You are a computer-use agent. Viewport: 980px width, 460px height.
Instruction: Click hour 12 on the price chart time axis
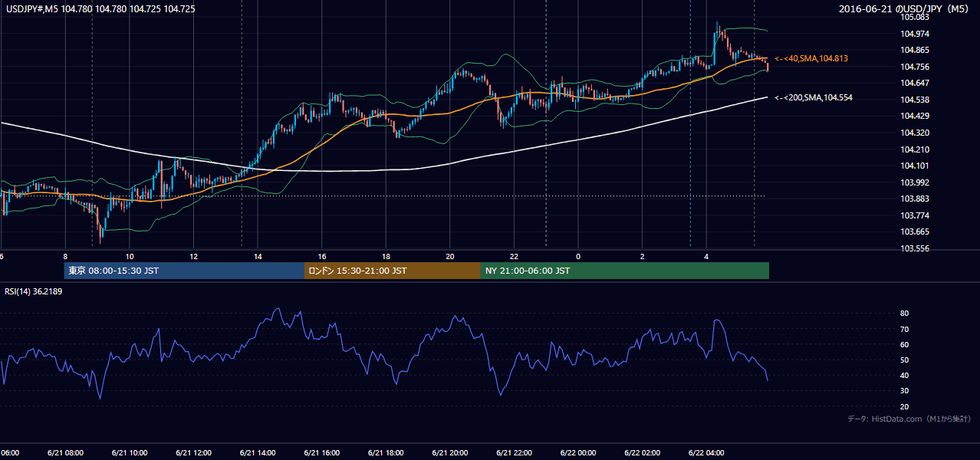tap(193, 256)
